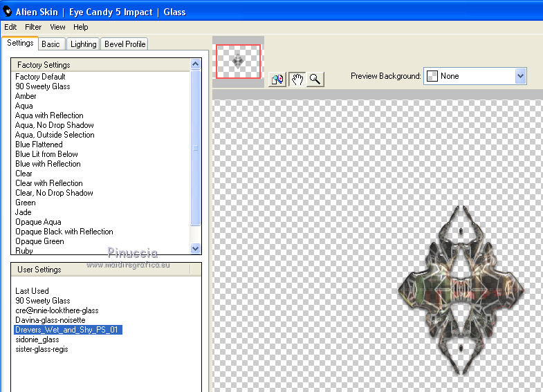Choose Aqua, Outside Selection preset

click(55, 135)
